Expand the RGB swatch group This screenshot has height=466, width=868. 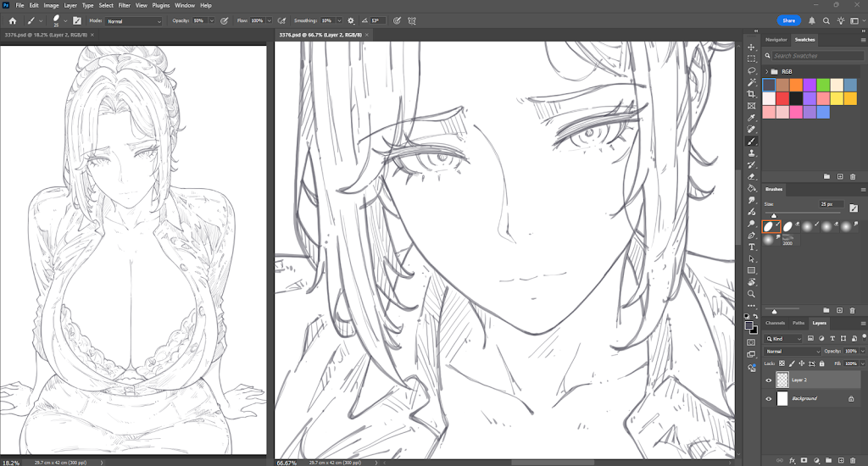coord(766,71)
